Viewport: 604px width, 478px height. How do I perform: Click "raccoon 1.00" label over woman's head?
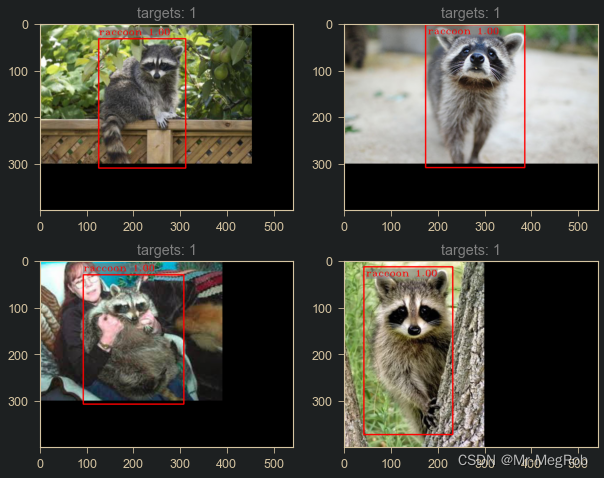coord(119,268)
